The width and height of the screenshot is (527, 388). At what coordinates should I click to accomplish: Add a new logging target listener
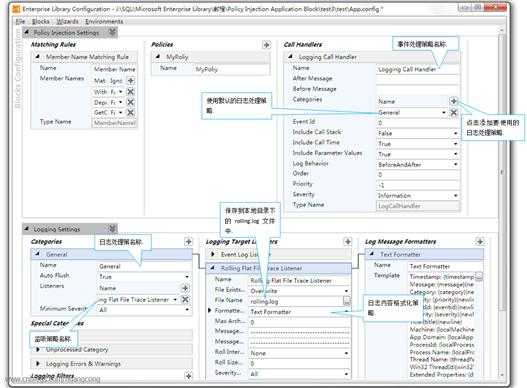(x=348, y=241)
